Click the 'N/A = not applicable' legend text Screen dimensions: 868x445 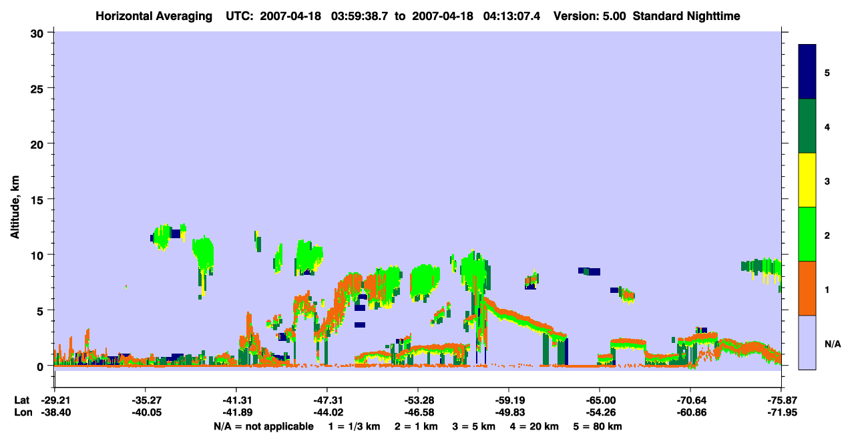click(x=263, y=426)
